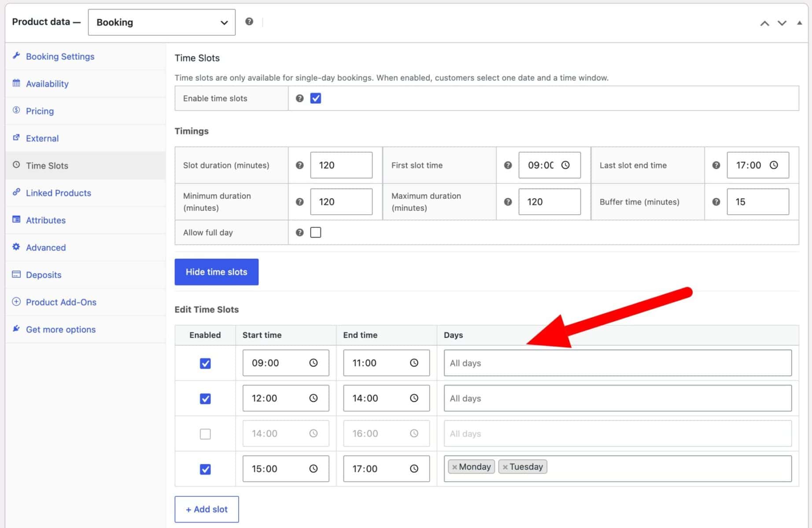Remove the Tuesday day tag
Viewport: 812px width, 528px height.
coord(505,467)
